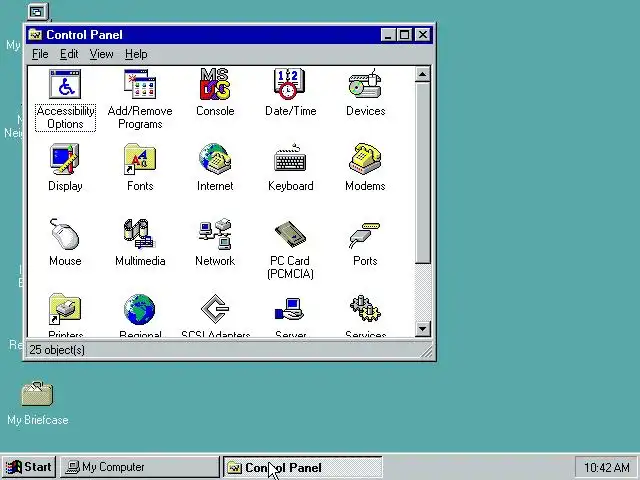Select the Regional globe icon
Screen dimensions: 640x480
coord(140,309)
